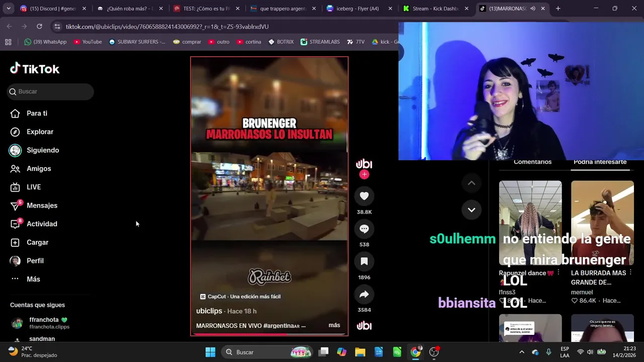The width and height of the screenshot is (644, 362).
Task: Open Task View on the taskbar
Action: [x=324, y=352]
